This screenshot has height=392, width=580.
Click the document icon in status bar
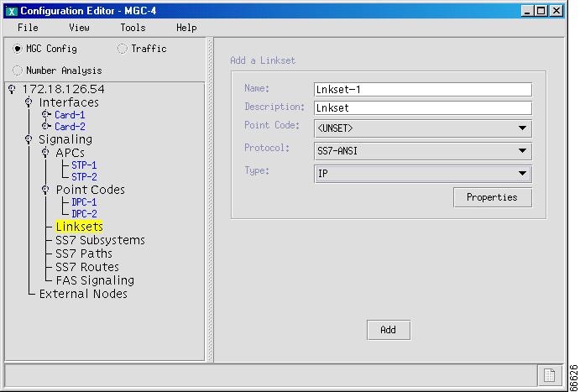(549, 375)
